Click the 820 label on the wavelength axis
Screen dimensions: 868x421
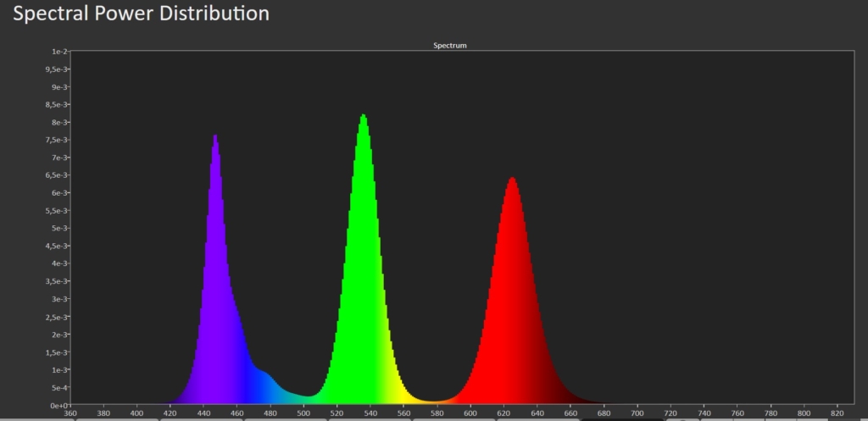click(x=837, y=413)
